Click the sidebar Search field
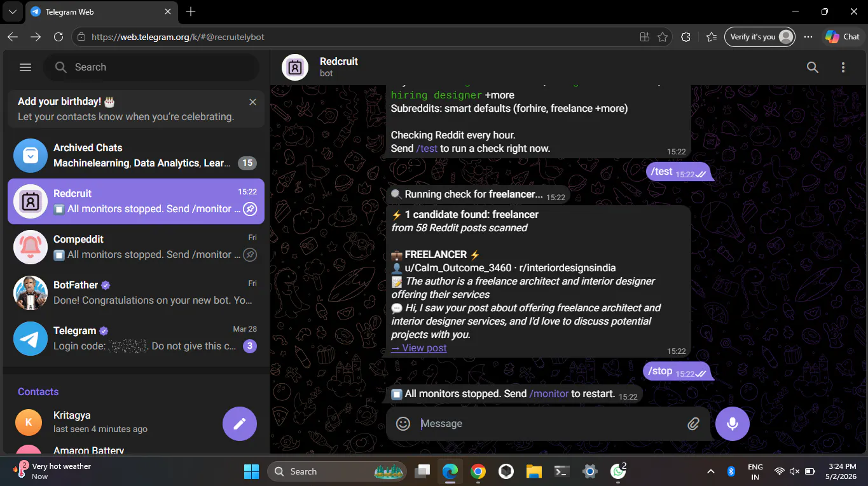868x486 pixels. click(151, 67)
